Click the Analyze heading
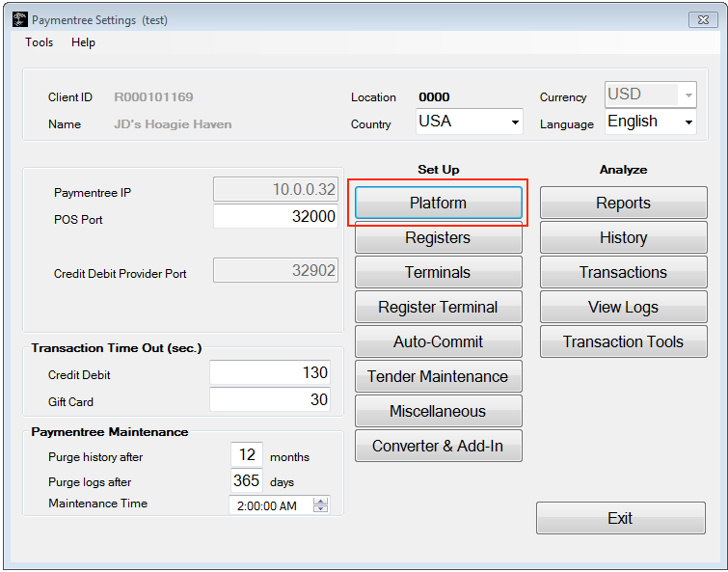The height and width of the screenshot is (572, 728). click(x=623, y=170)
